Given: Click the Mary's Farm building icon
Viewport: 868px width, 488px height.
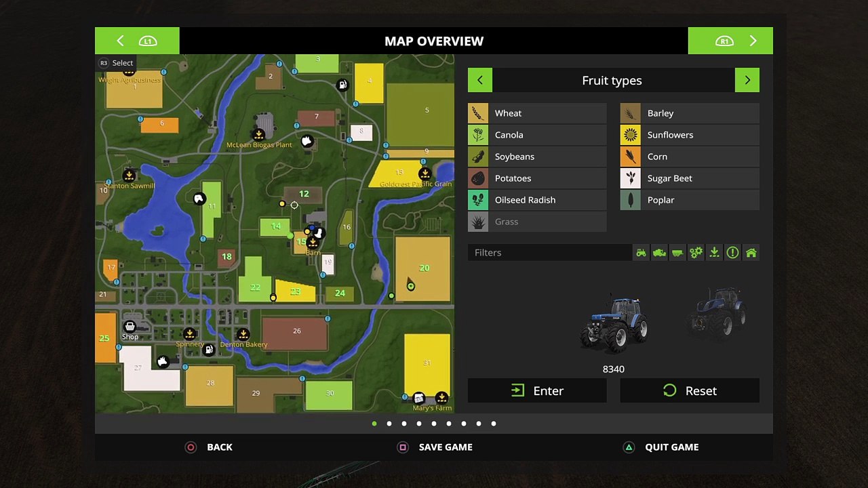Looking at the screenshot, I should [x=419, y=399].
